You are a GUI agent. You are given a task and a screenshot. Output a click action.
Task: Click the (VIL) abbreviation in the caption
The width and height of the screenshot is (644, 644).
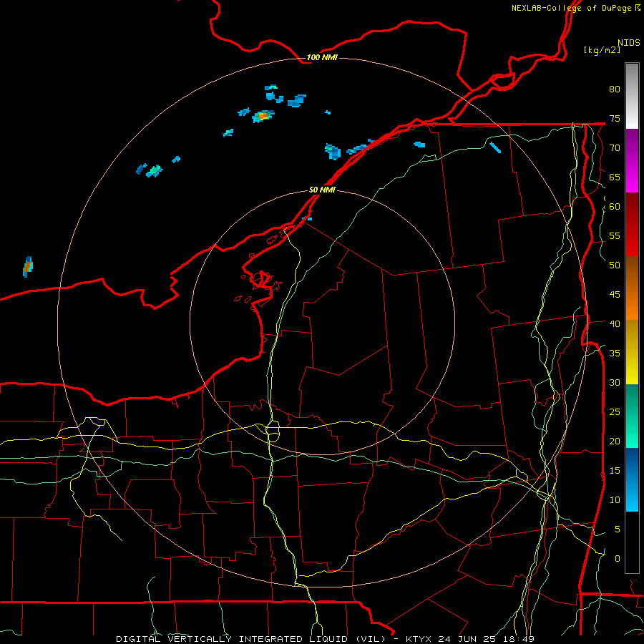tap(371, 639)
